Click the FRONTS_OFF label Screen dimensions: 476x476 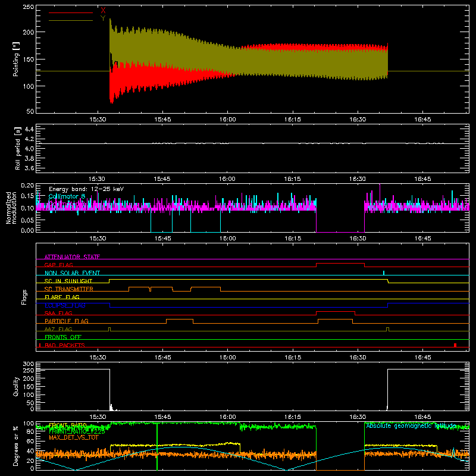(63, 337)
